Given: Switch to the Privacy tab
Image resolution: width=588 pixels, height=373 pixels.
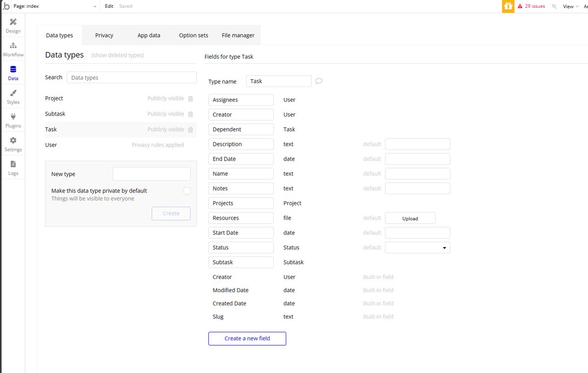Looking at the screenshot, I should [104, 35].
